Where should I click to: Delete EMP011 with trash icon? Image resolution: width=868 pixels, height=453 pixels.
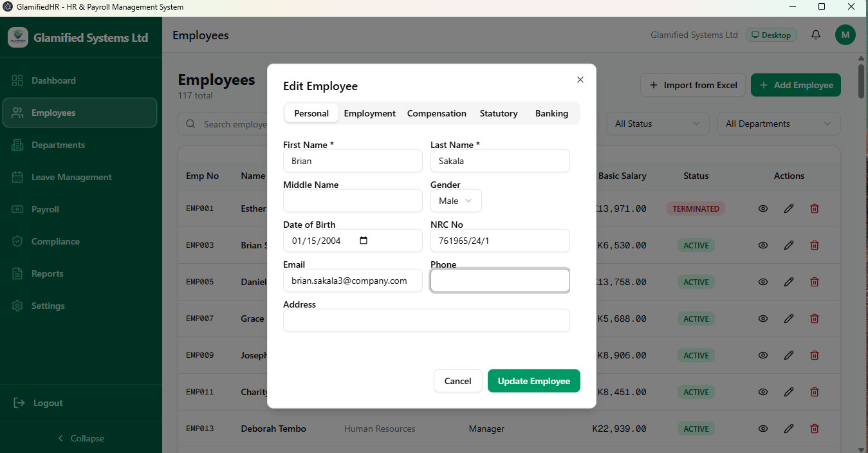click(x=815, y=392)
